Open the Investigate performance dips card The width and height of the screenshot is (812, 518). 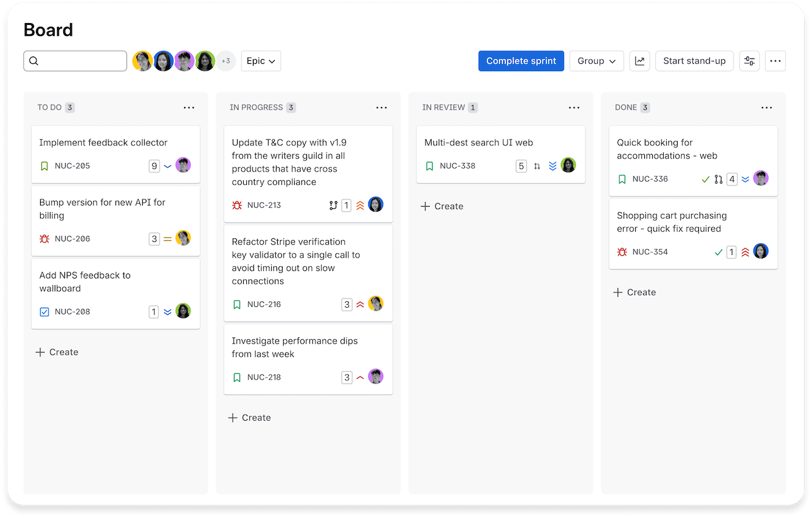tap(308, 359)
